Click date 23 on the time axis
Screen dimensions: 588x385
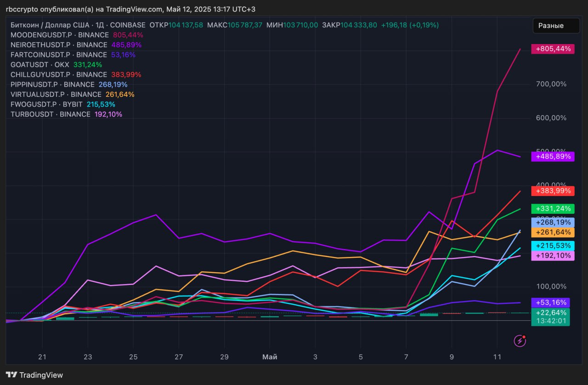coord(88,357)
